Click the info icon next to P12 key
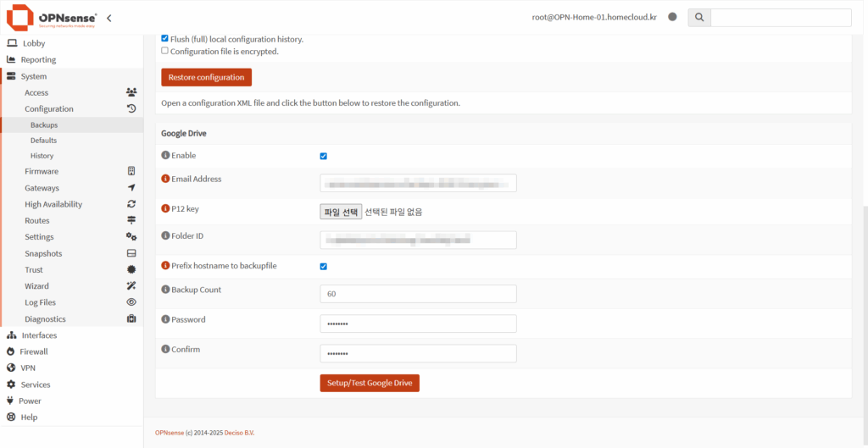Screen dimensions: 868x448 [165, 208]
